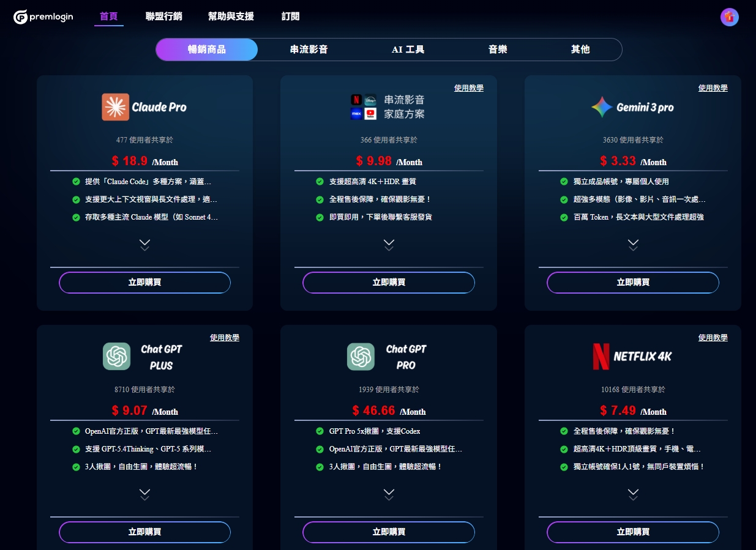Click 立即購買 for Claude Pro
This screenshot has width=756, height=550.
[144, 283]
